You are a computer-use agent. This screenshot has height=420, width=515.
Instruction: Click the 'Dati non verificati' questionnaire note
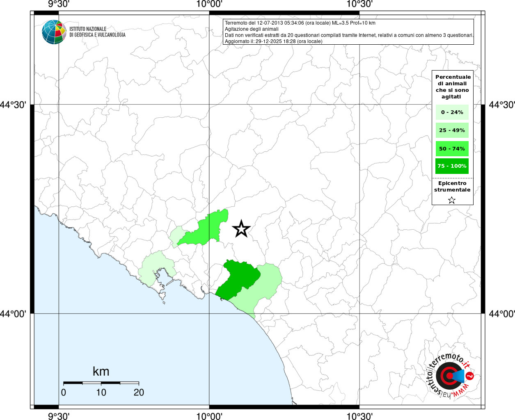click(x=349, y=35)
